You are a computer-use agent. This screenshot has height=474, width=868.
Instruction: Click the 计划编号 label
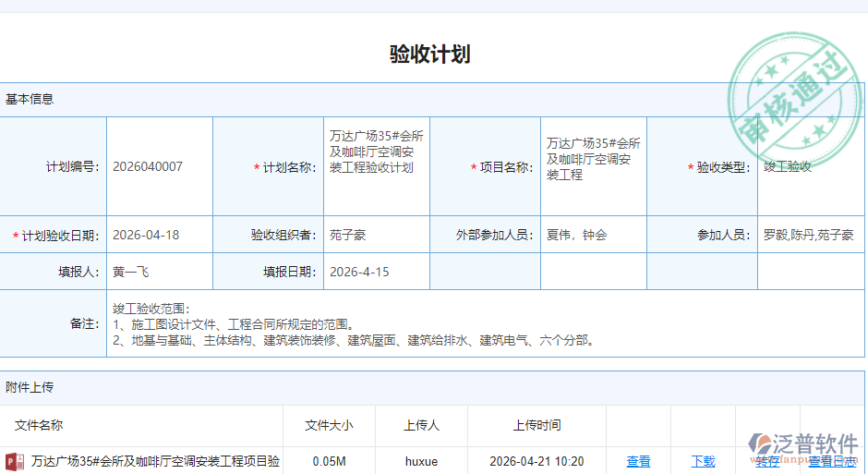pyautogui.click(x=73, y=166)
